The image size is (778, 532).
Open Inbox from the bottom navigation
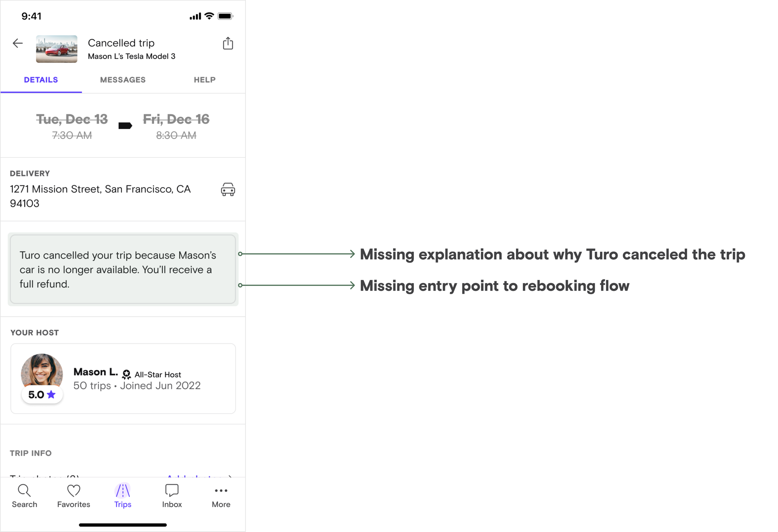172,496
